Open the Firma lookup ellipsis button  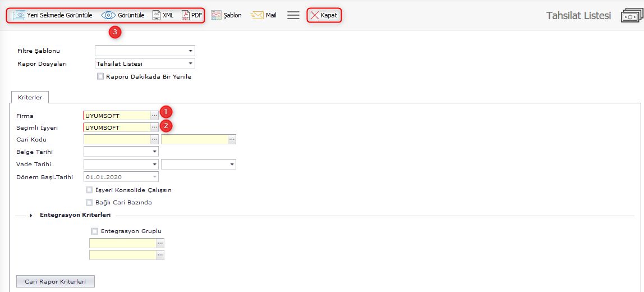[154, 116]
